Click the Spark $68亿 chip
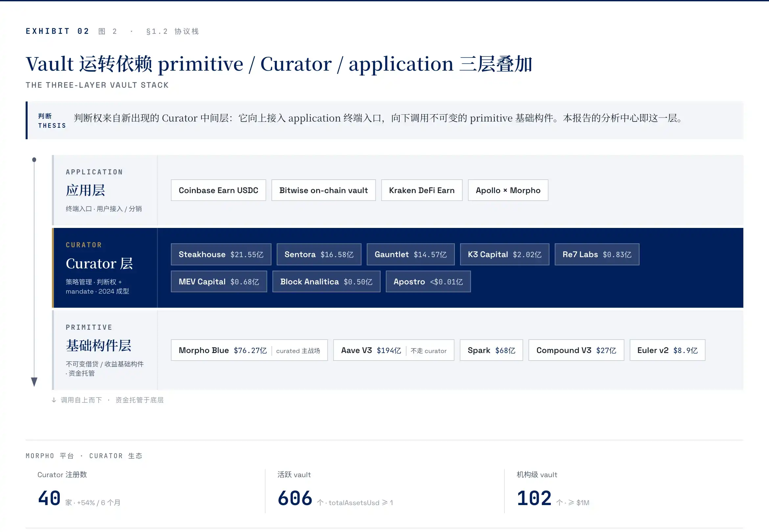Image resolution: width=769 pixels, height=532 pixels. 492,350
